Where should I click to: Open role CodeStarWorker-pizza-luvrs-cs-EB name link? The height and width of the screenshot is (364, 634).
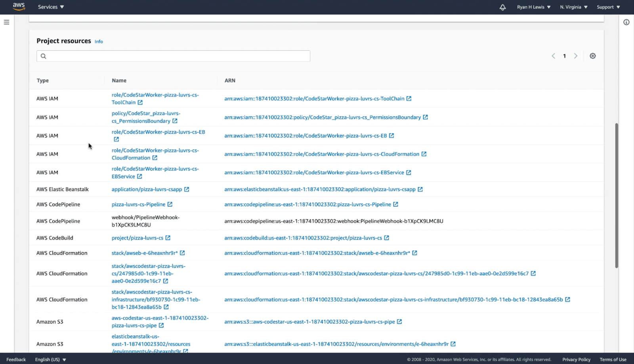(158, 132)
